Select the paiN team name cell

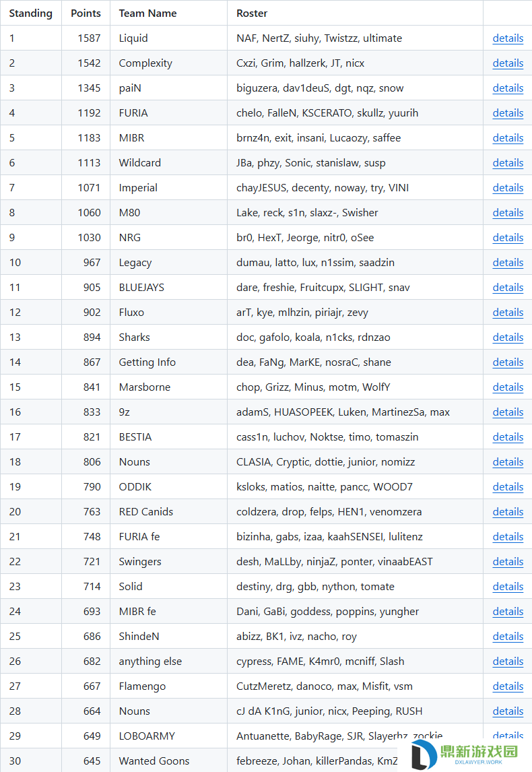(x=169, y=88)
